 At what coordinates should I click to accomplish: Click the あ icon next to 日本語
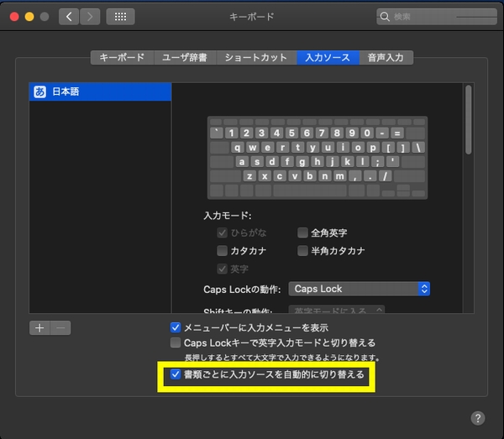(39, 91)
